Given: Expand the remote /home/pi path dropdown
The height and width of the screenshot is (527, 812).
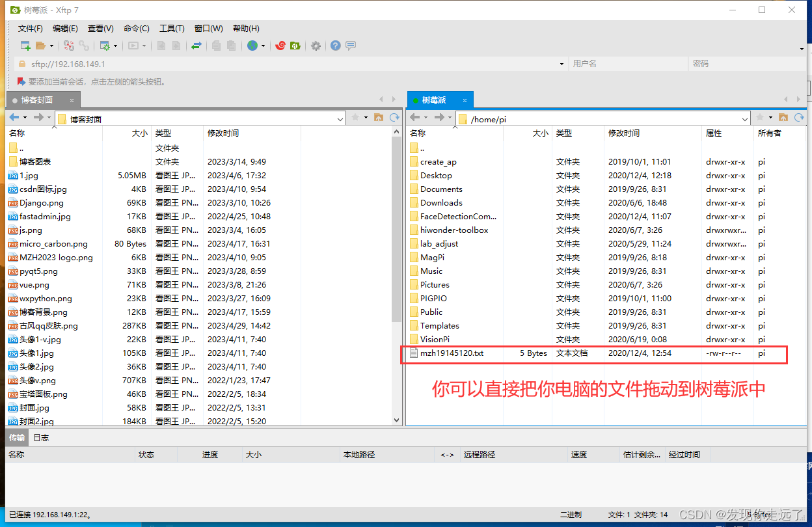Looking at the screenshot, I should point(746,118).
